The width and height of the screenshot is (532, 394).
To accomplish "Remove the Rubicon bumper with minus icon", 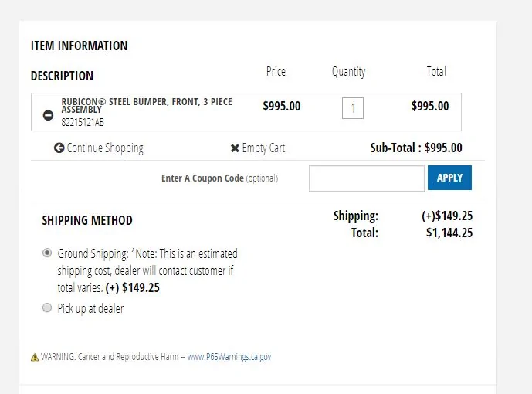I will coord(48,115).
